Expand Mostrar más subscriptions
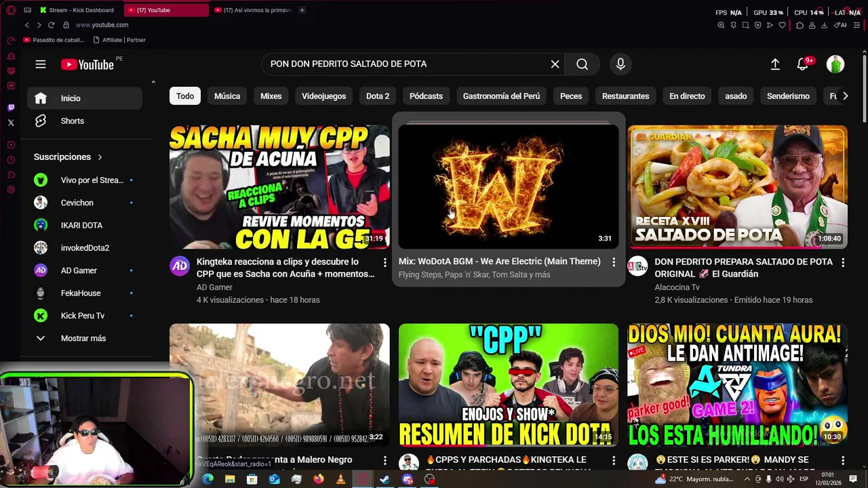The width and height of the screenshot is (868, 488). point(85,338)
